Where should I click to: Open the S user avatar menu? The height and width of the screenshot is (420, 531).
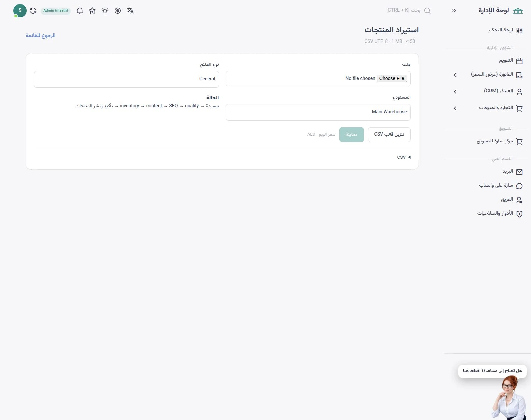point(20,11)
